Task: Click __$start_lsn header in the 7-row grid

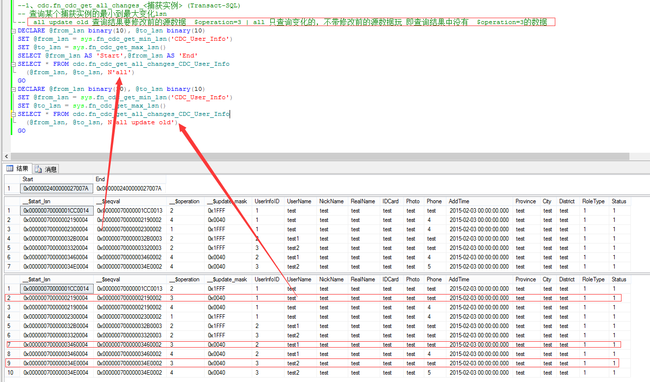Action: click(x=37, y=201)
